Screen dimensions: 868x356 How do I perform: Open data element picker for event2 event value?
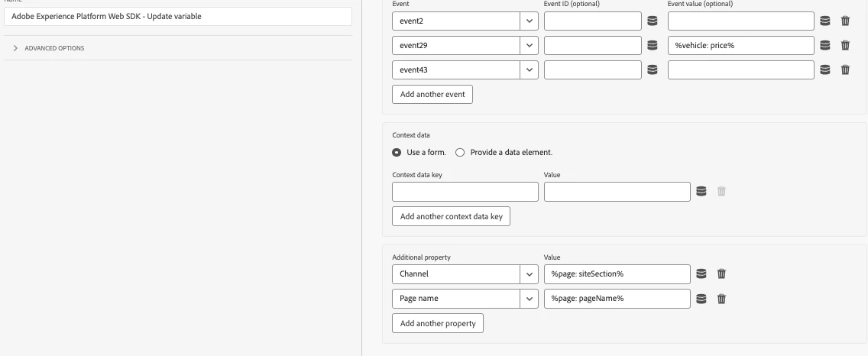824,21
